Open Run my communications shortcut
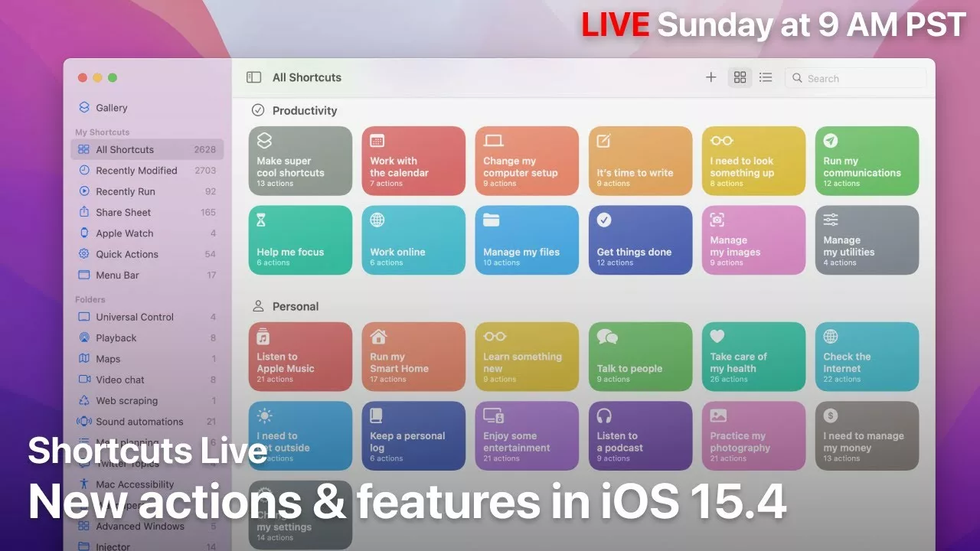This screenshot has height=551, width=980. click(867, 161)
